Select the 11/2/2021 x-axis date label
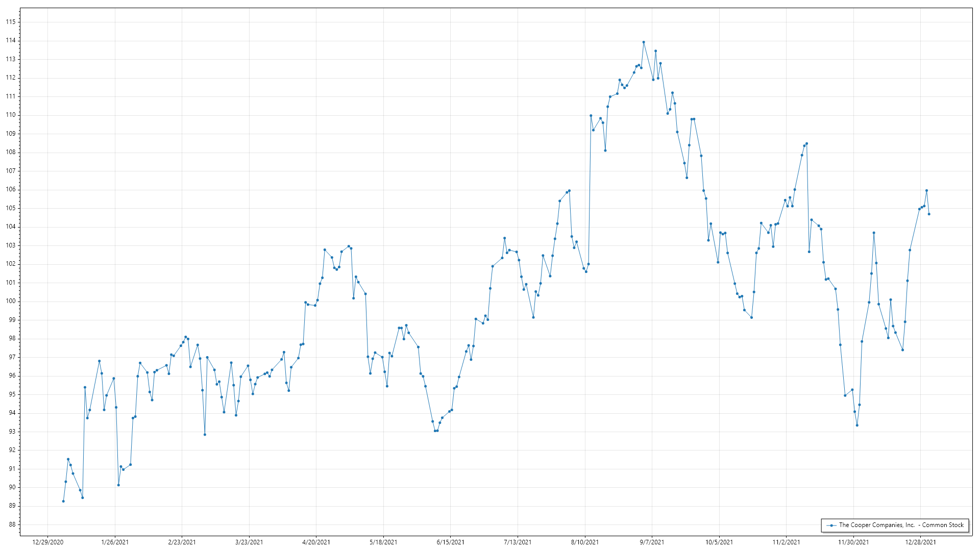The image size is (980, 551). [x=786, y=542]
